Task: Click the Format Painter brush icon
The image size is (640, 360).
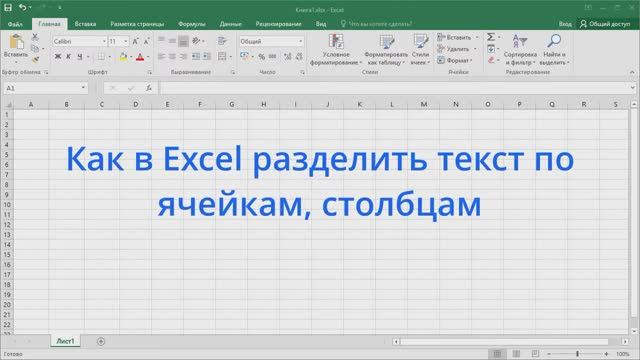Action: coord(35,60)
